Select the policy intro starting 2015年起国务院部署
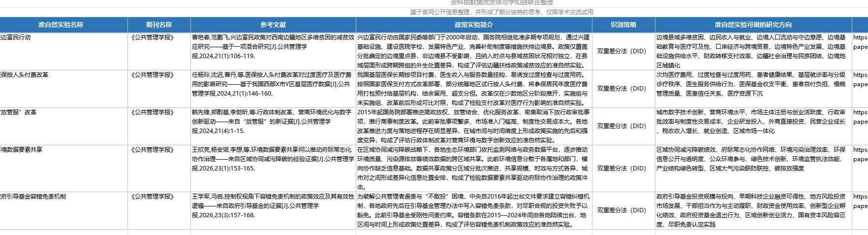The height and width of the screenshot is (235, 868). 474,126
